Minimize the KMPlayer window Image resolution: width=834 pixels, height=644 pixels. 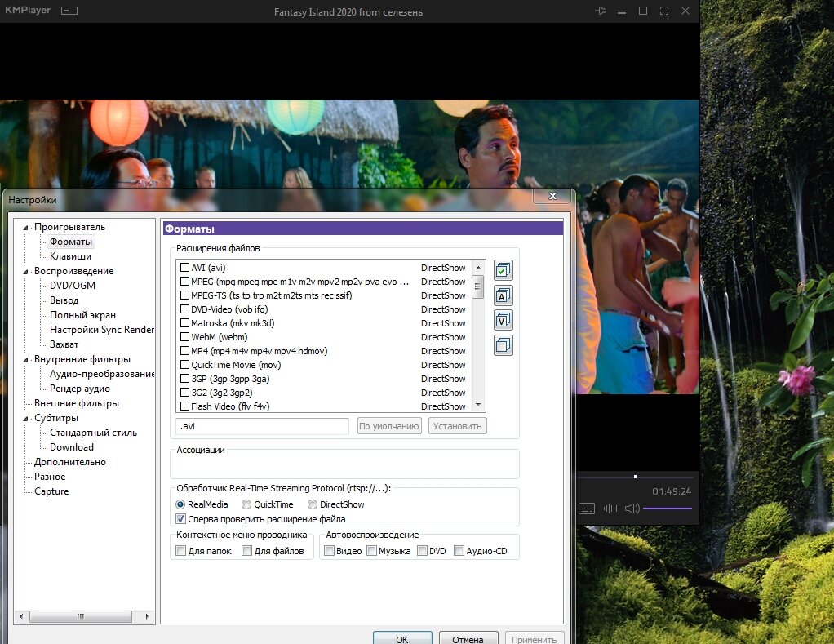click(x=622, y=11)
